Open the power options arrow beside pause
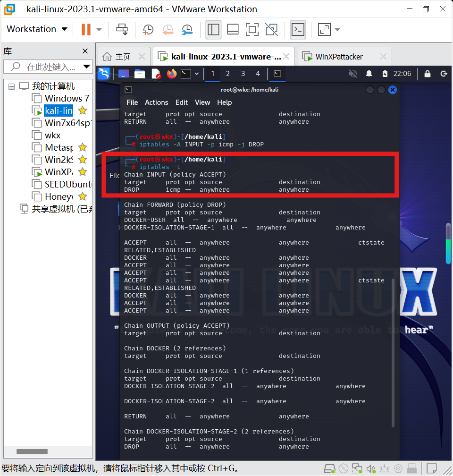 tap(99, 29)
